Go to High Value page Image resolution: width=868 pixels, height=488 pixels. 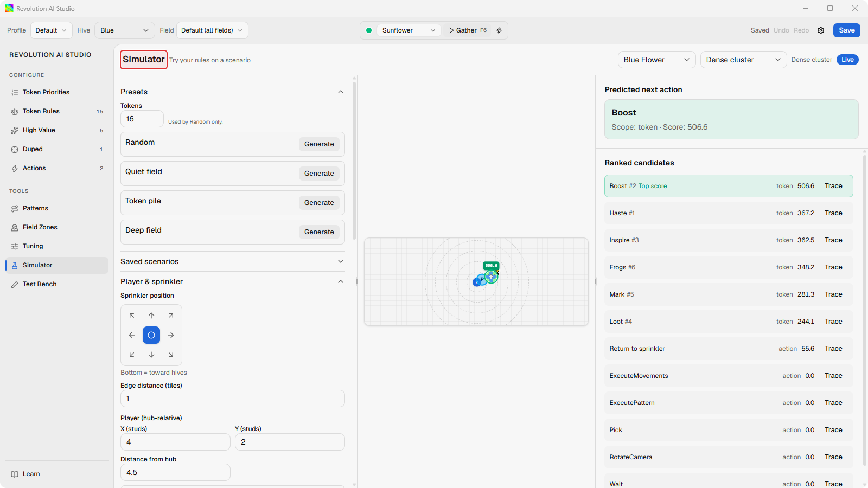(57, 130)
